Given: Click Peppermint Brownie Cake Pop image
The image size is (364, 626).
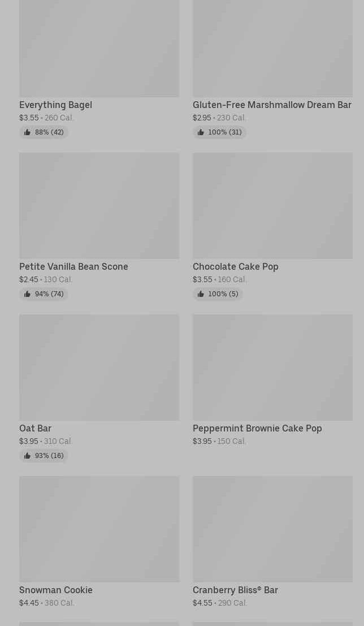Looking at the screenshot, I should [x=272, y=367].
